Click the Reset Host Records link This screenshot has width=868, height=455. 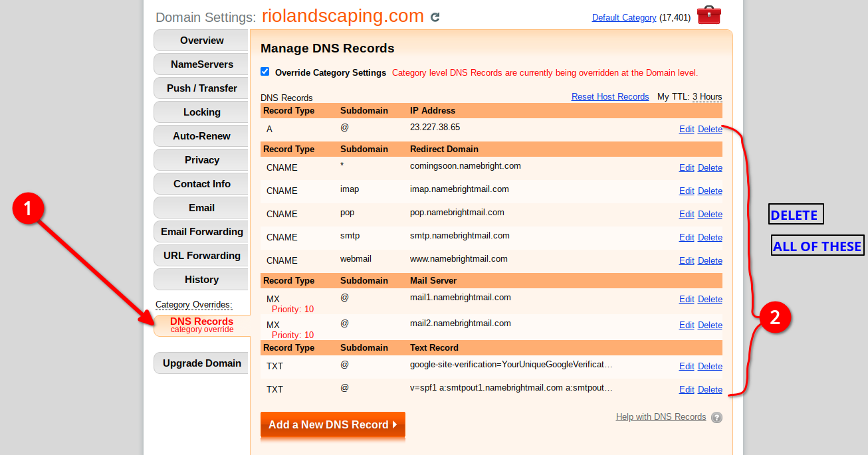[x=609, y=97]
